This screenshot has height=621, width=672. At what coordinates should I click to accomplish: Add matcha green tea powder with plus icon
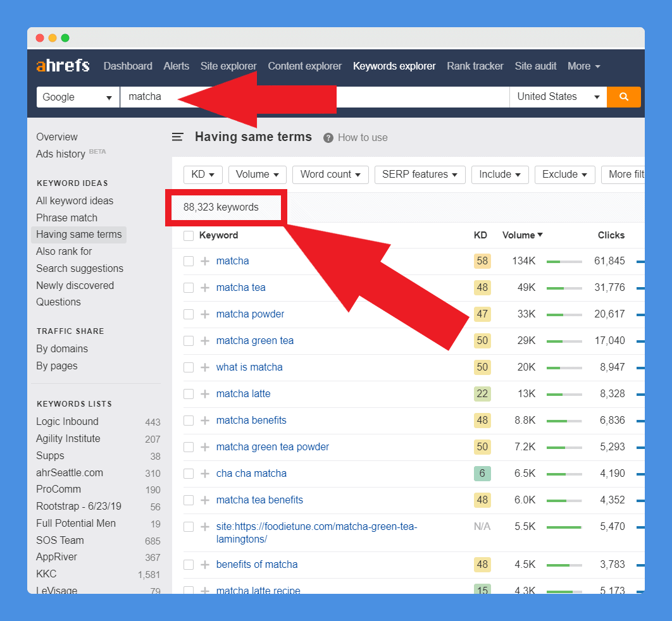205,446
